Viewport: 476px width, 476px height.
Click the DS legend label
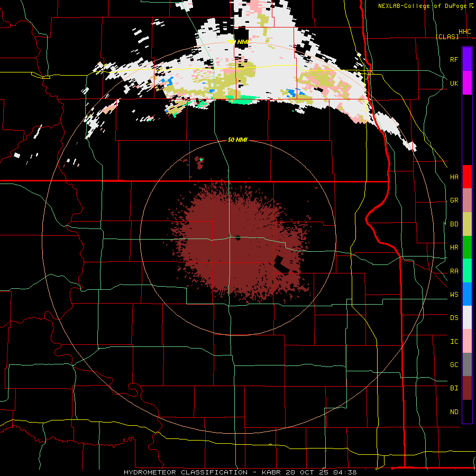[x=454, y=318]
